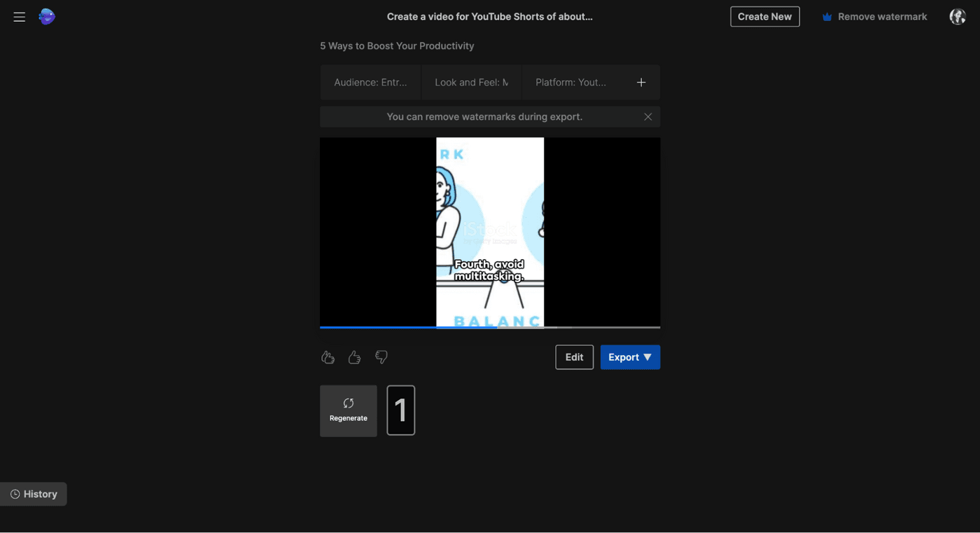980x533 pixels.
Task: Click the Remove watermark link
Action: point(874,17)
